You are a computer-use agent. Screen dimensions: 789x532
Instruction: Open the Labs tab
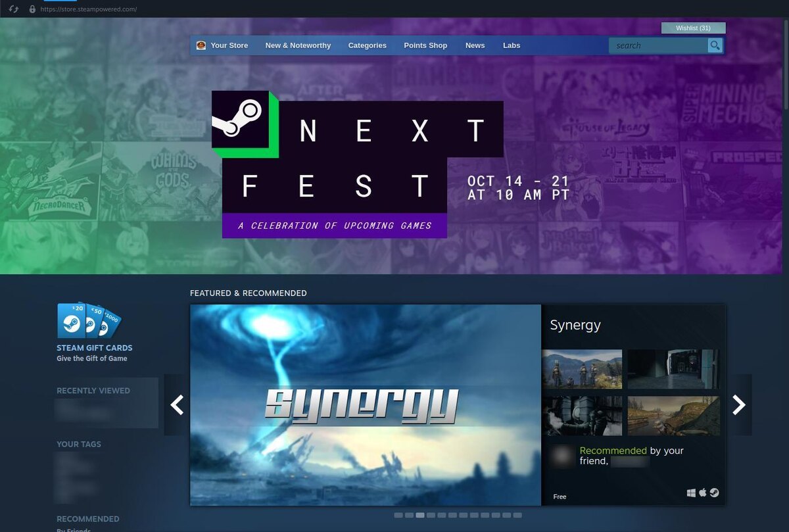point(512,45)
